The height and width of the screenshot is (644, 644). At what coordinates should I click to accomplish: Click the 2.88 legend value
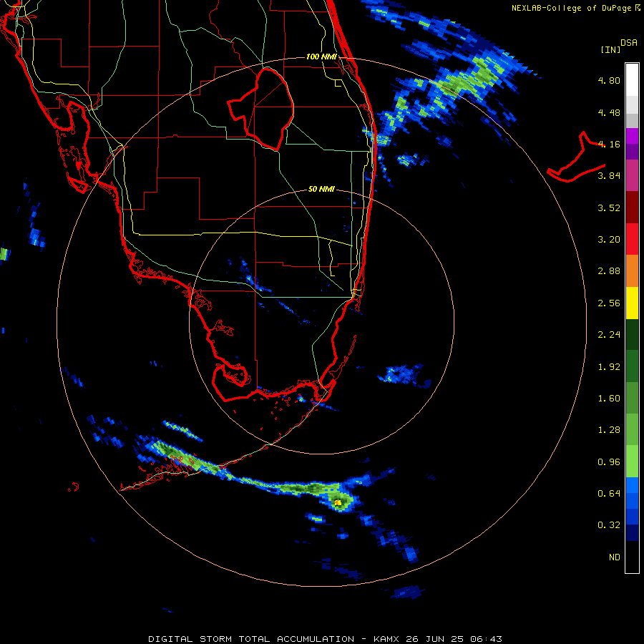609,271
